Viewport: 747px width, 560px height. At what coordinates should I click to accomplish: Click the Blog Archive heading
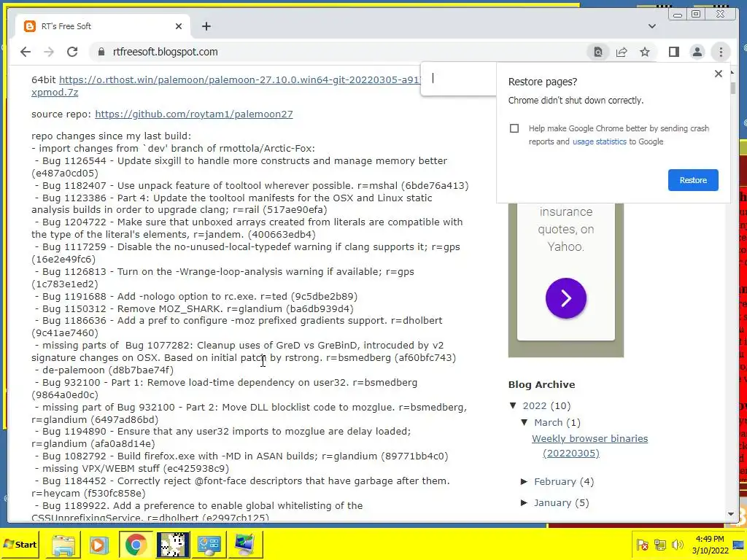pos(542,384)
